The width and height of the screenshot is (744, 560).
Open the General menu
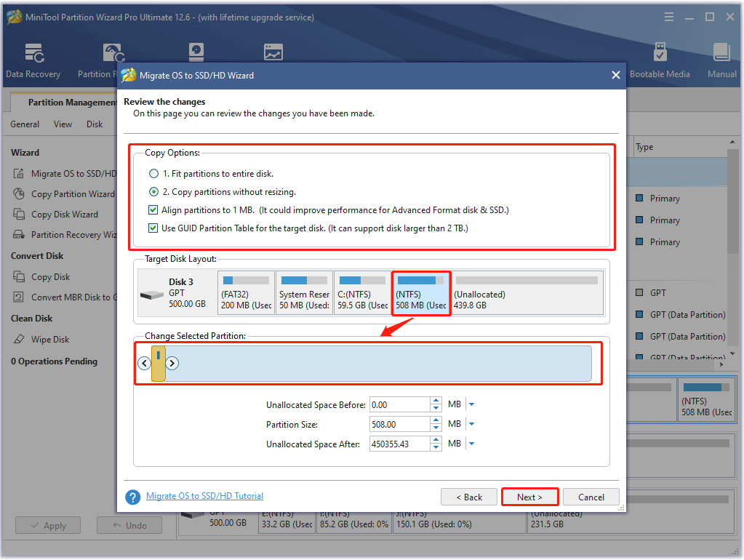click(25, 124)
